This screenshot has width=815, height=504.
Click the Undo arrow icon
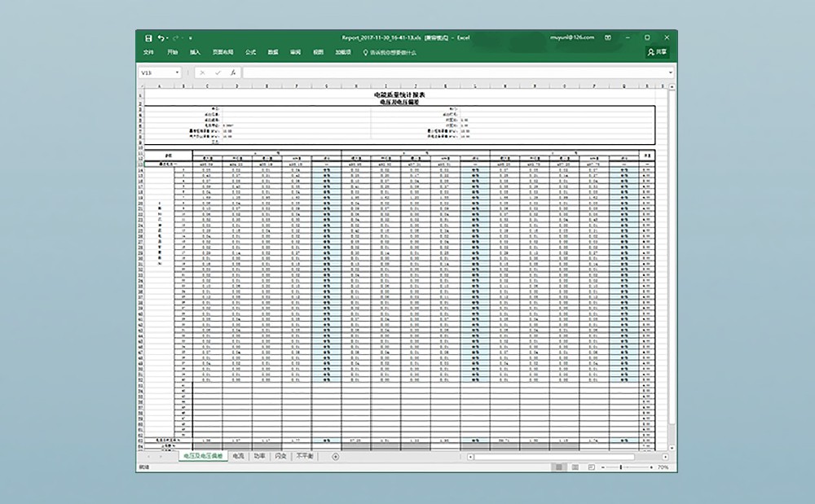161,37
